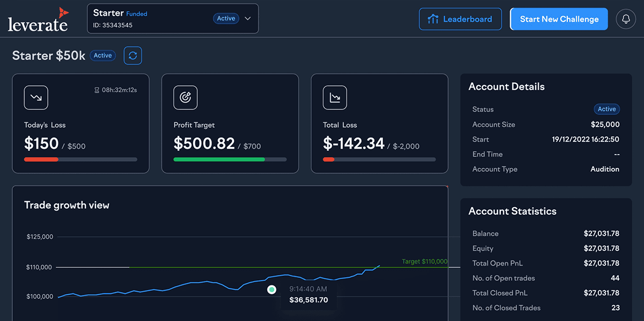Click the Today's Loss red progress bar
This screenshot has width=644, height=321.
click(x=41, y=159)
